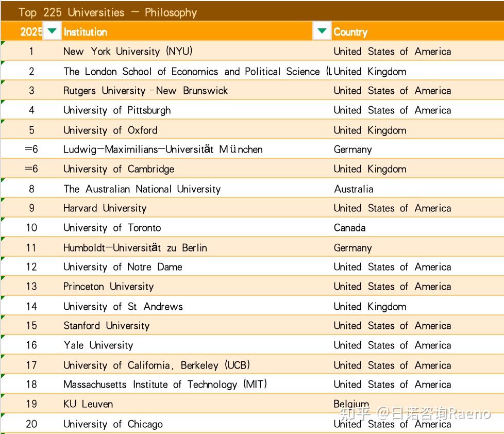Screen dimensions: 504x434
Task: Click the University of Oxford cell
Action: click(110, 130)
